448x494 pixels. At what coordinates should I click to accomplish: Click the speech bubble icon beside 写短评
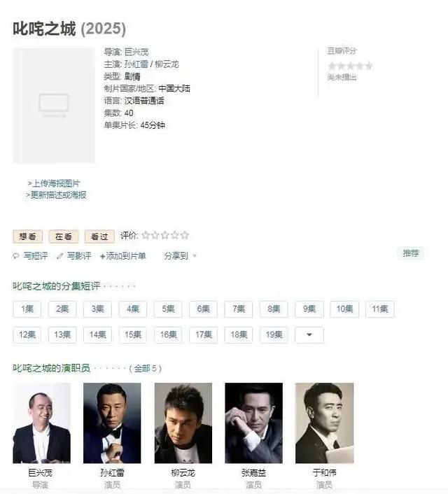(x=16, y=256)
